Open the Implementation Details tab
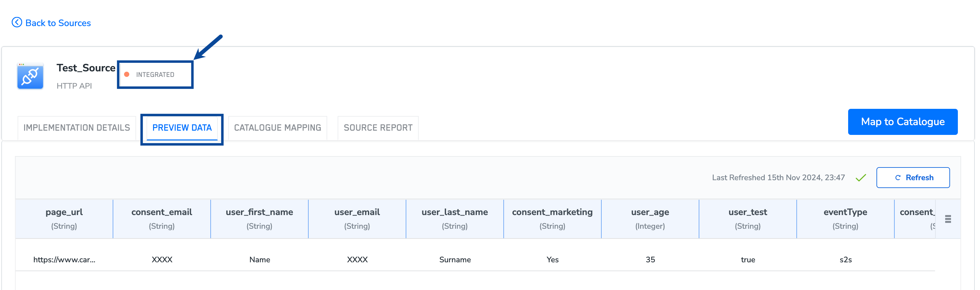The image size is (980, 290). click(x=77, y=128)
